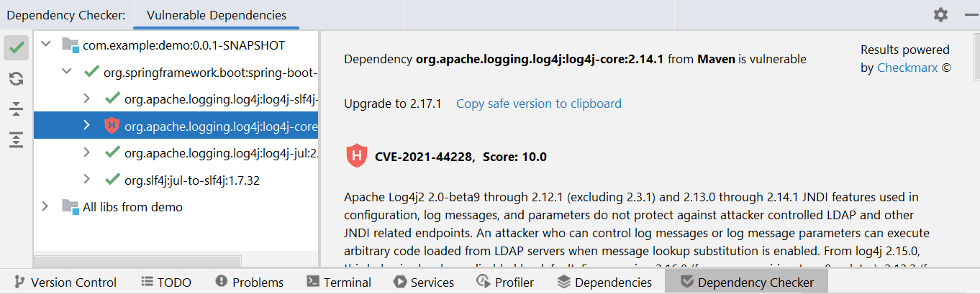980x294 pixels.
Task: Toggle the green checkmark filter button
Action: click(17, 48)
